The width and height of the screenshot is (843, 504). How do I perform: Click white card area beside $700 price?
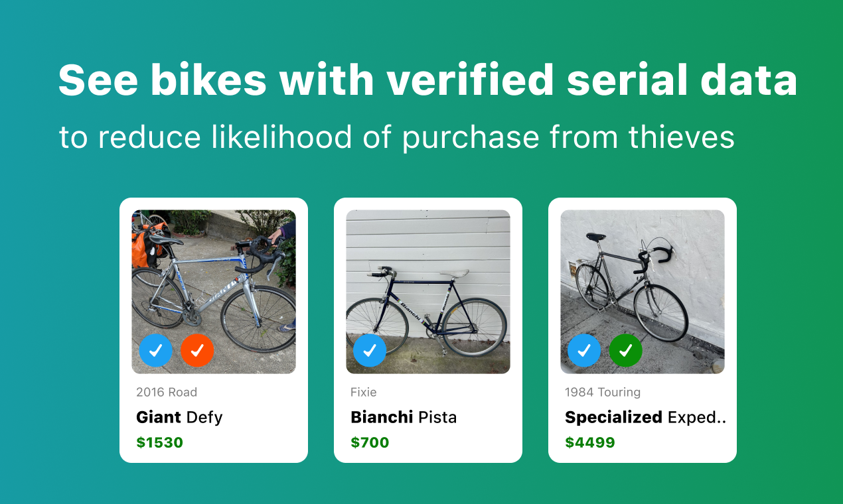[451, 442]
